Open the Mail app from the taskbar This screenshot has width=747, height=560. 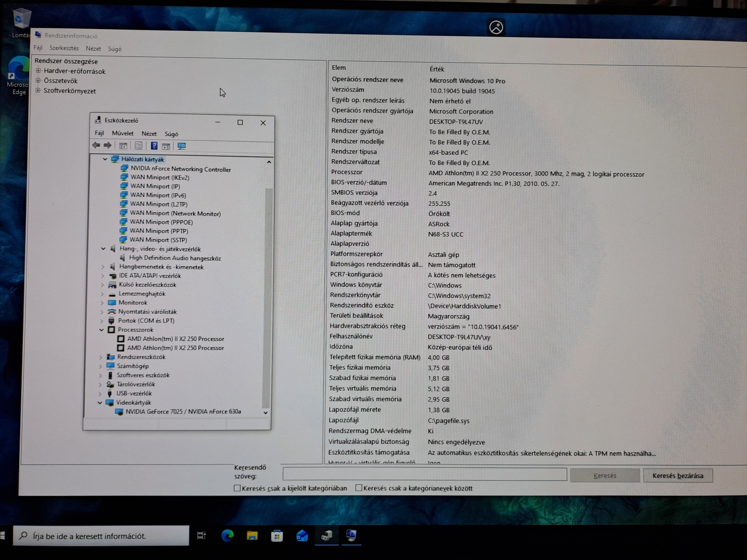(x=302, y=535)
